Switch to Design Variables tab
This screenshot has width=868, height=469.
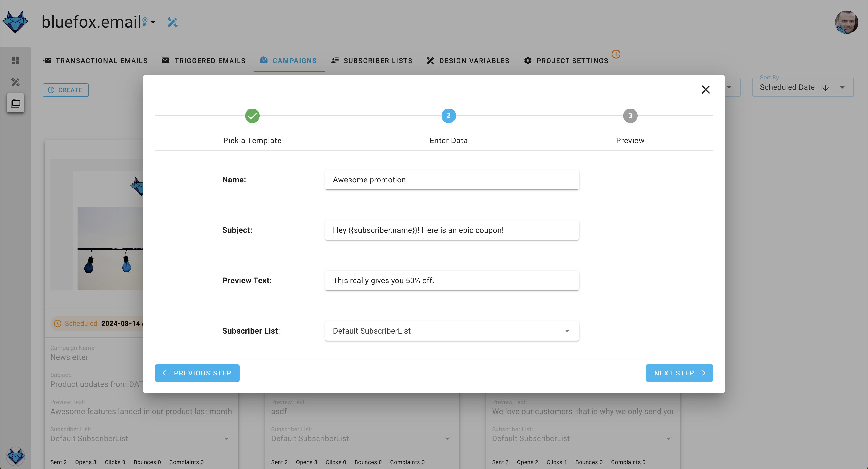tap(468, 61)
